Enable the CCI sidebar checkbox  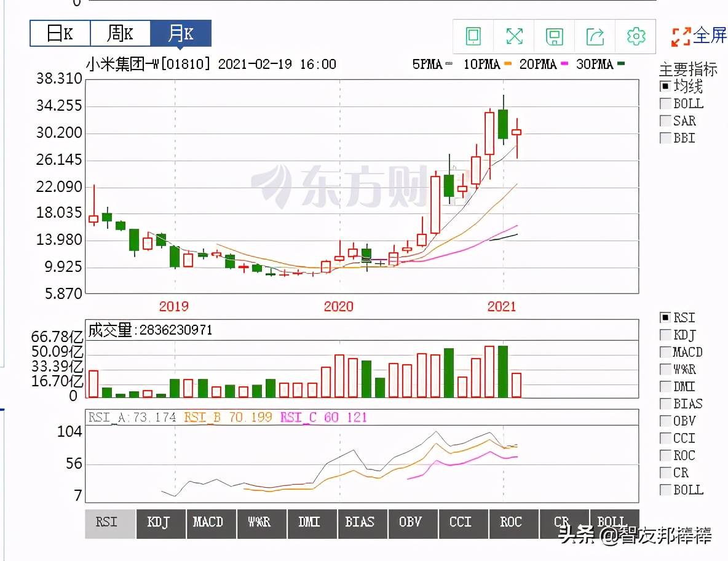pos(665,438)
